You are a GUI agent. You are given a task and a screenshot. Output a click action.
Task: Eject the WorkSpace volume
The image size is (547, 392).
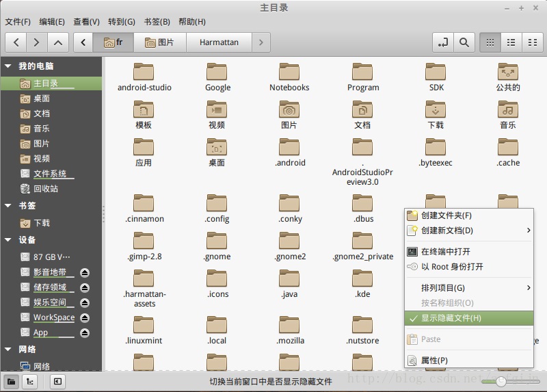85,317
